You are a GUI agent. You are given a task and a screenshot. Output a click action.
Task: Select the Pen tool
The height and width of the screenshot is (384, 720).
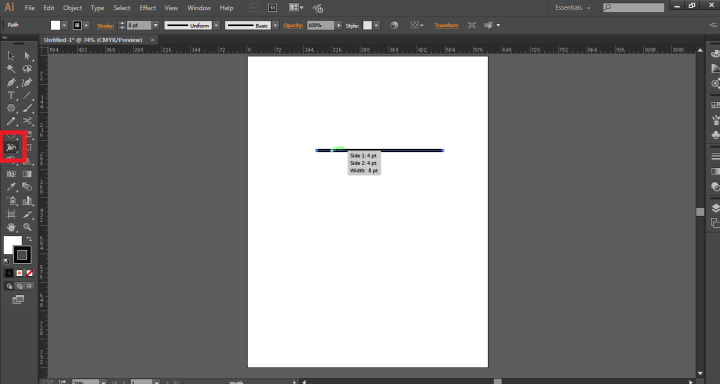click(x=11, y=83)
